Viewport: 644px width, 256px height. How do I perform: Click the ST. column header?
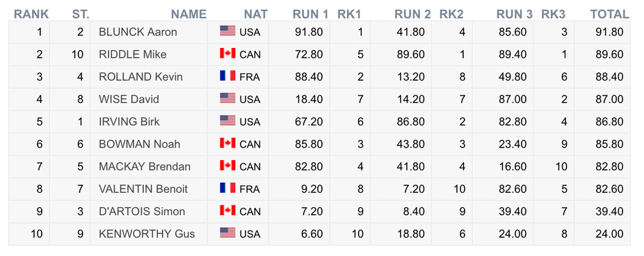[x=81, y=15]
